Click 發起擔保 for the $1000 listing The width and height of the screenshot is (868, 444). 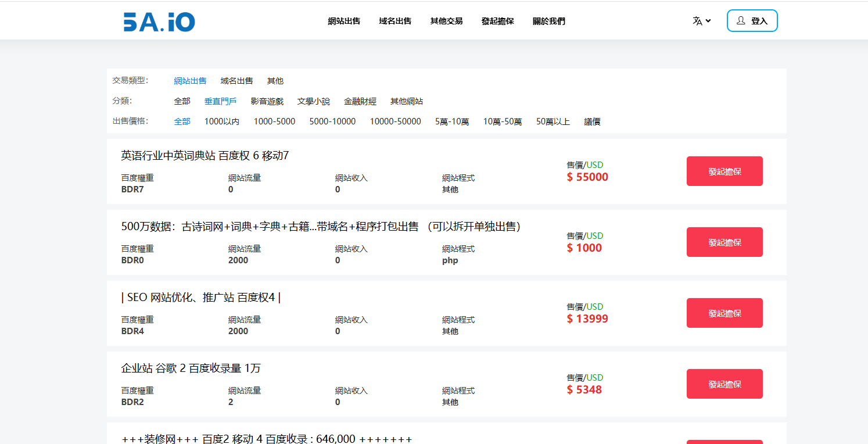[x=724, y=242]
